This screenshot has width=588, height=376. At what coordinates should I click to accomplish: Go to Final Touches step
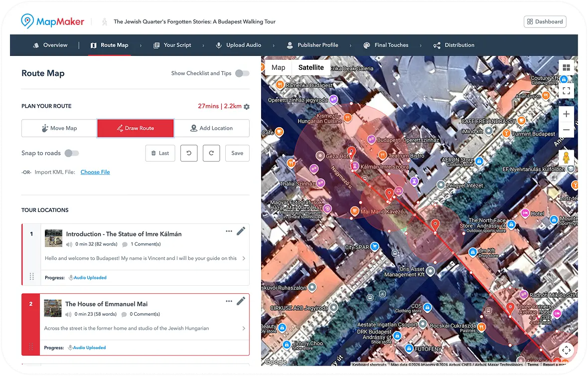coord(386,45)
